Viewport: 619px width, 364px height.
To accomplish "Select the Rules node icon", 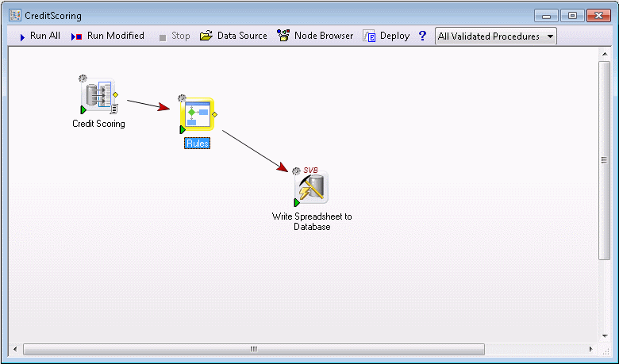I will (x=197, y=114).
